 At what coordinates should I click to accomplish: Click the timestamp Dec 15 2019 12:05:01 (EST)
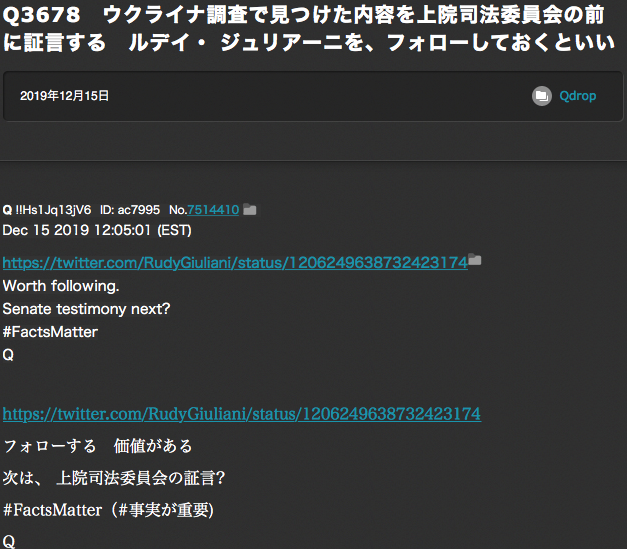[x=97, y=230]
